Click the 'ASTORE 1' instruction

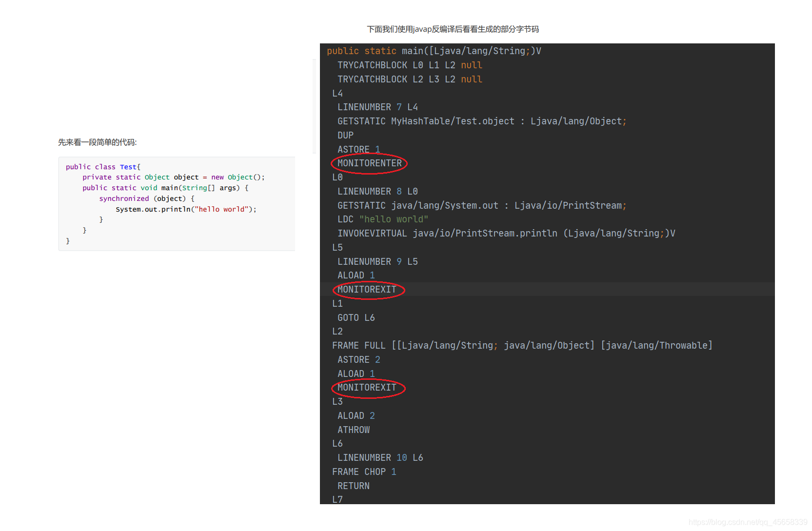pos(358,150)
